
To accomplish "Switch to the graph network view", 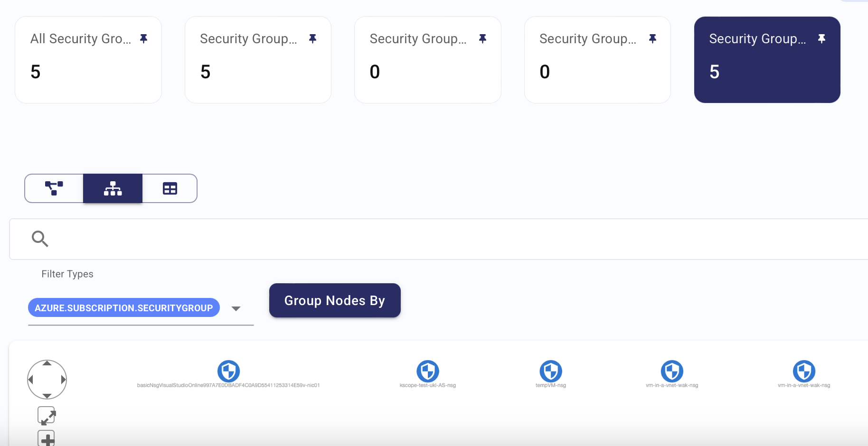I will coord(54,188).
